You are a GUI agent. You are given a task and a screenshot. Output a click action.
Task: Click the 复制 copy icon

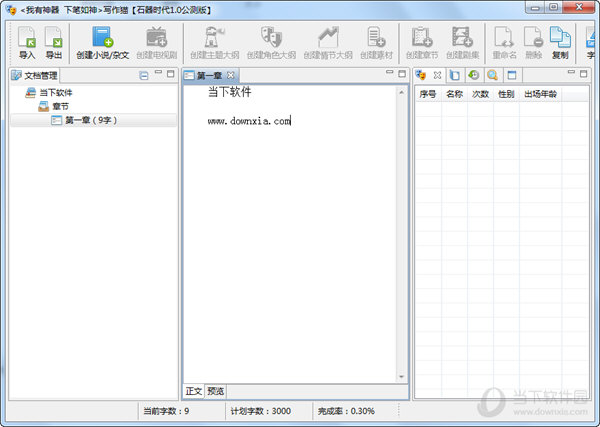560,42
